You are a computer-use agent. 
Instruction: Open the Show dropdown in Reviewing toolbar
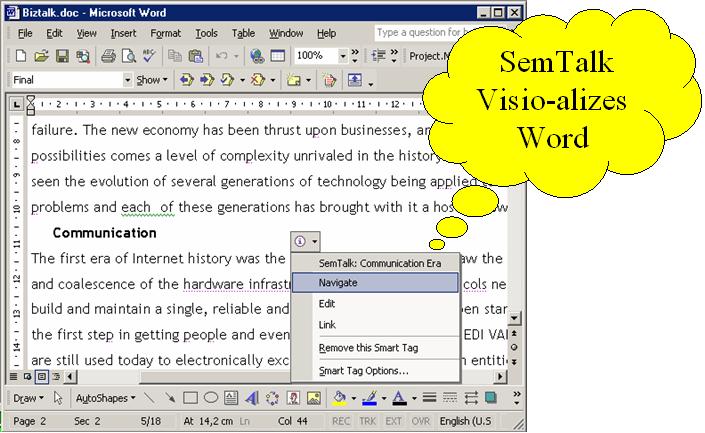coord(152,80)
